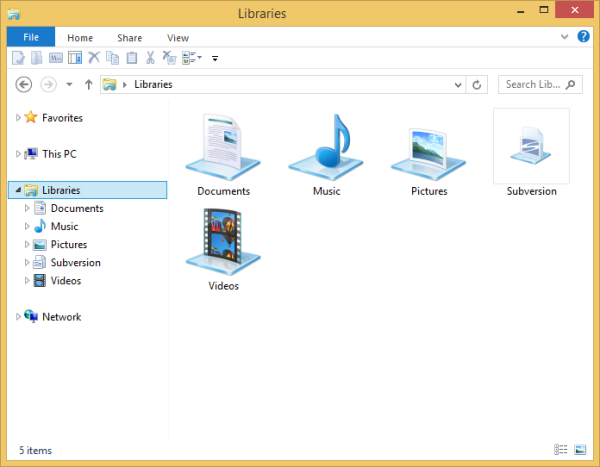
Task: Open Help with the question mark icon
Action: [x=584, y=36]
